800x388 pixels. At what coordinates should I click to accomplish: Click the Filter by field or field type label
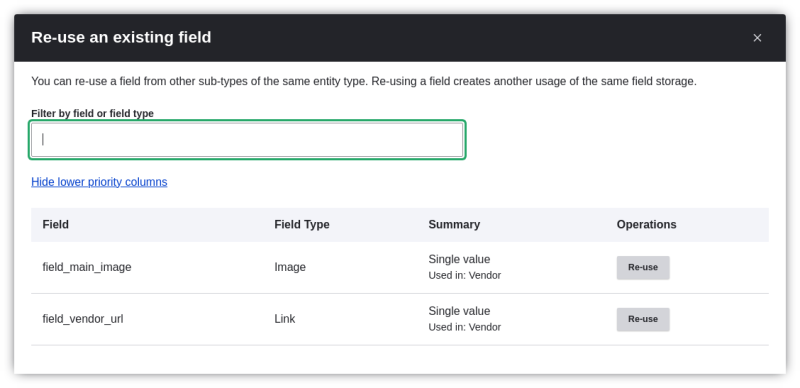pyautogui.click(x=92, y=113)
